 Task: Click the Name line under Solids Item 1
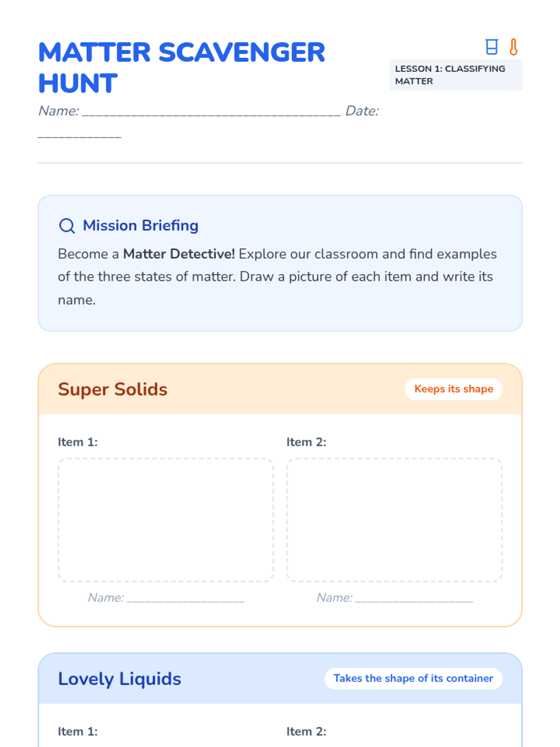pyautogui.click(x=185, y=599)
